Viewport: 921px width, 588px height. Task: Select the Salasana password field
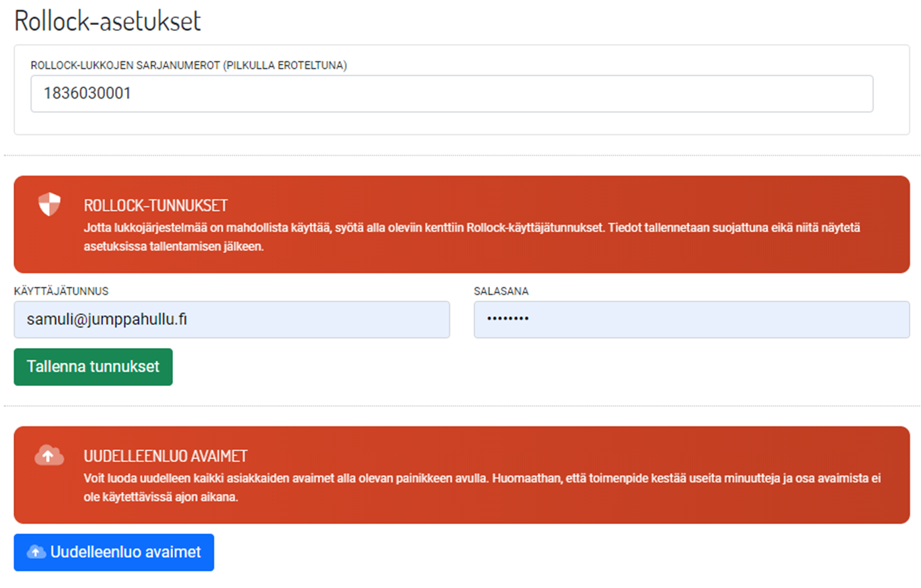pos(691,320)
